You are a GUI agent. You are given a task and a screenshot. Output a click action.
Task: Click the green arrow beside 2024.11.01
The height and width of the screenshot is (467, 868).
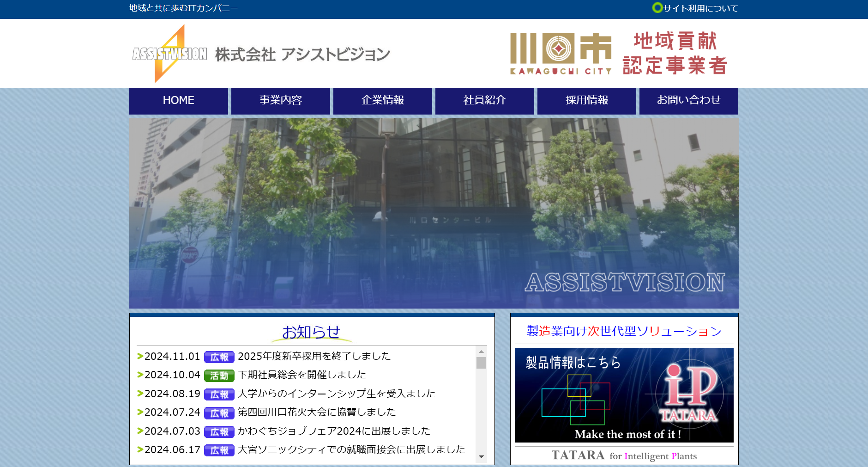(x=140, y=356)
